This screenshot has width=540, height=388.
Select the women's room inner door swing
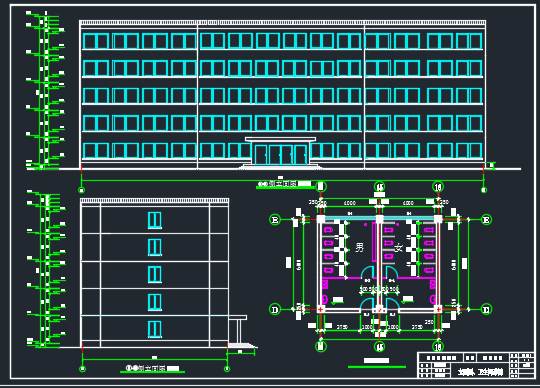tap(392, 272)
